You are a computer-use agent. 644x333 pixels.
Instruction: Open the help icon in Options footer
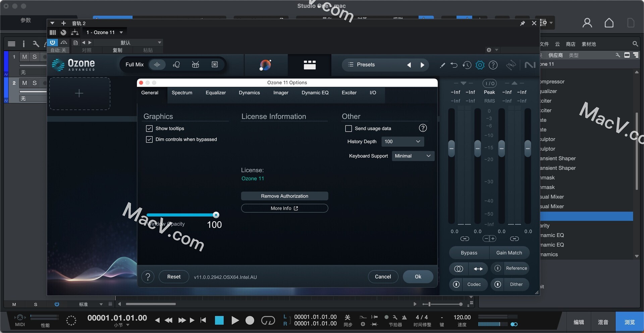(148, 277)
